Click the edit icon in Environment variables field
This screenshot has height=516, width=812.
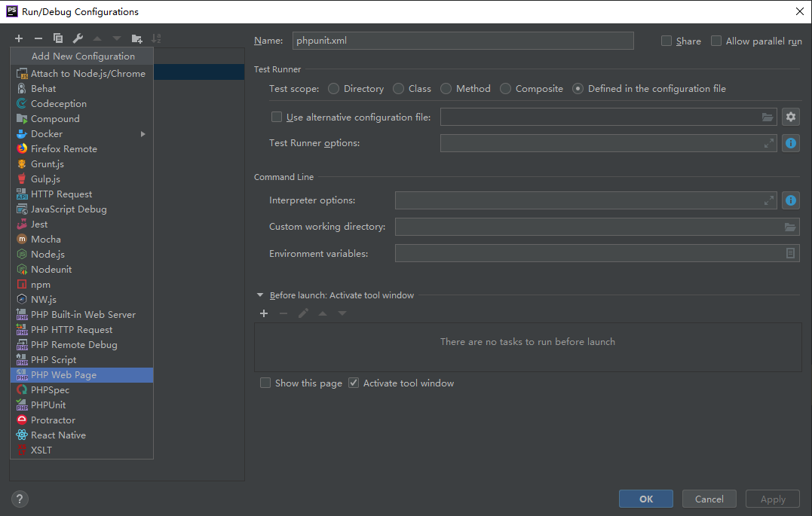790,254
